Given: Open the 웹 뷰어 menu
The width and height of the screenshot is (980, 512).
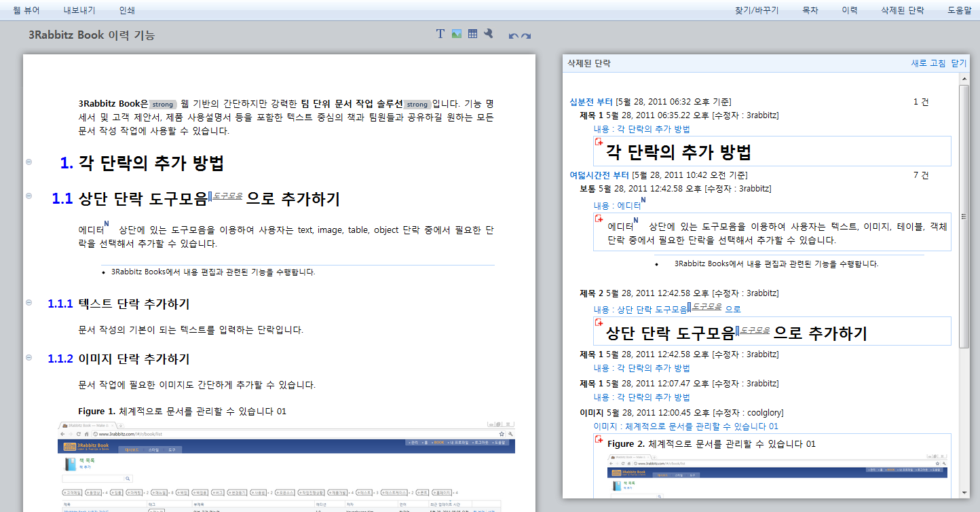Looking at the screenshot, I should 26,10.
